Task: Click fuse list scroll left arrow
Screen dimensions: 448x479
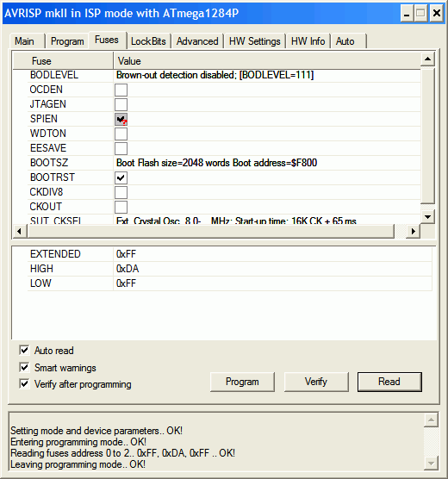Action: point(20,231)
